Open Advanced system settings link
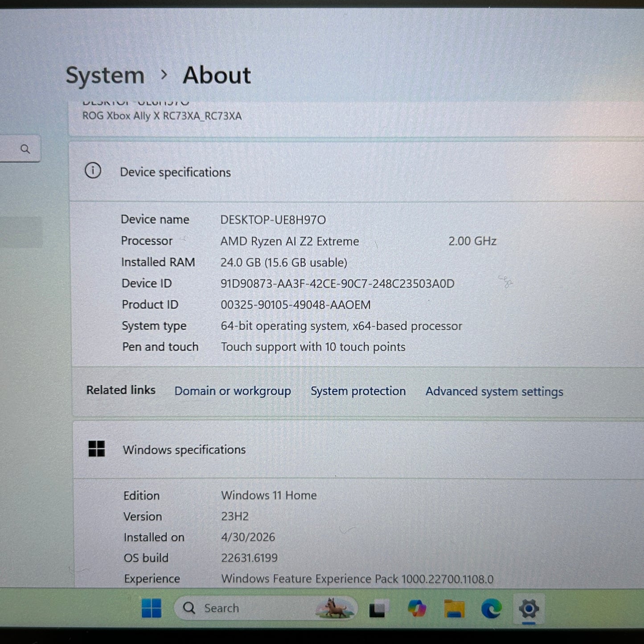Screen dimensions: 644x644 click(494, 391)
